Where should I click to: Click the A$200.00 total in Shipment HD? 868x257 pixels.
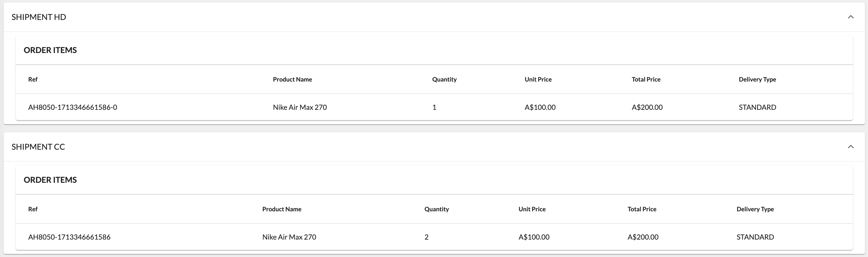coord(647,107)
